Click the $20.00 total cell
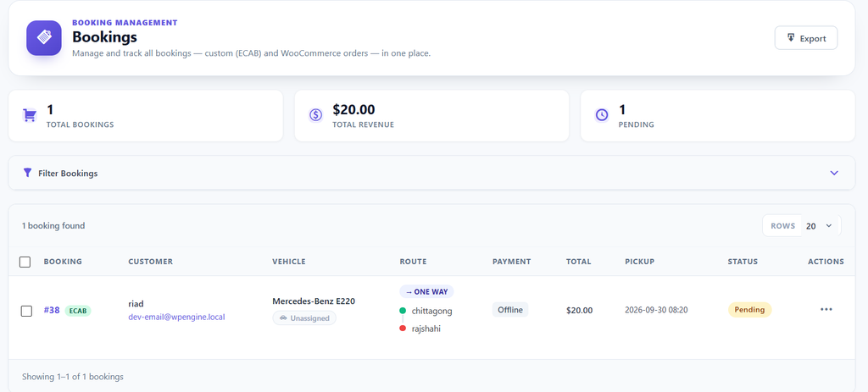Image resolution: width=868 pixels, height=392 pixels. (x=579, y=310)
